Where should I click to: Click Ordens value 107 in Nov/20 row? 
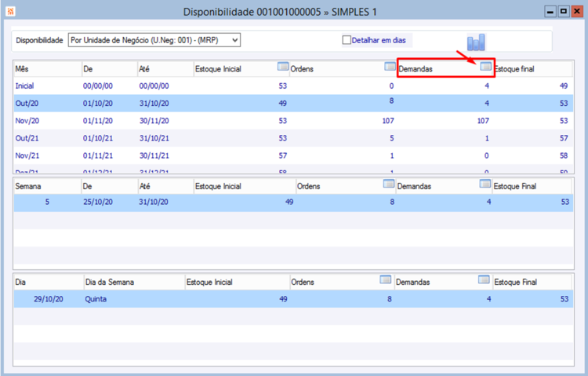click(x=388, y=121)
